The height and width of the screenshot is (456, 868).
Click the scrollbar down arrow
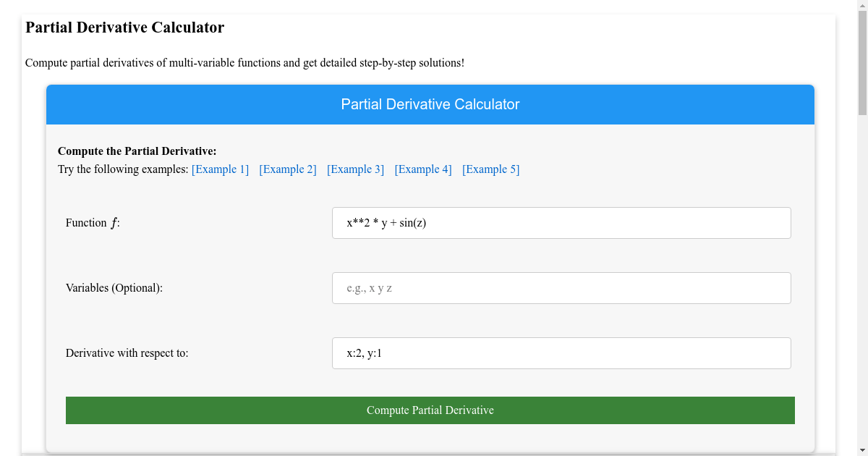pyautogui.click(x=862, y=450)
